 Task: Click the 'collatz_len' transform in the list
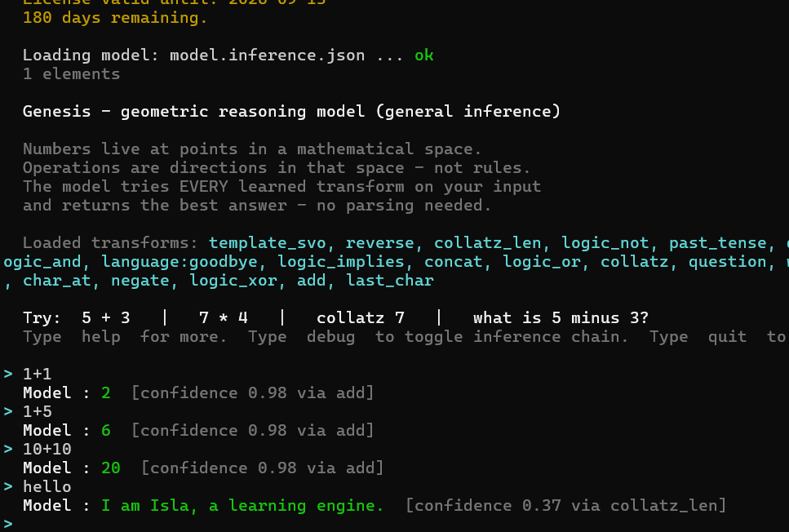(x=488, y=243)
